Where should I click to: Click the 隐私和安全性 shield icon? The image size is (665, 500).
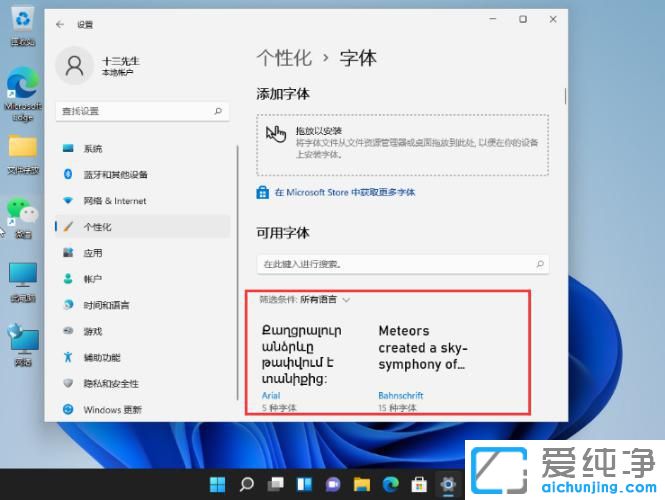[68, 383]
